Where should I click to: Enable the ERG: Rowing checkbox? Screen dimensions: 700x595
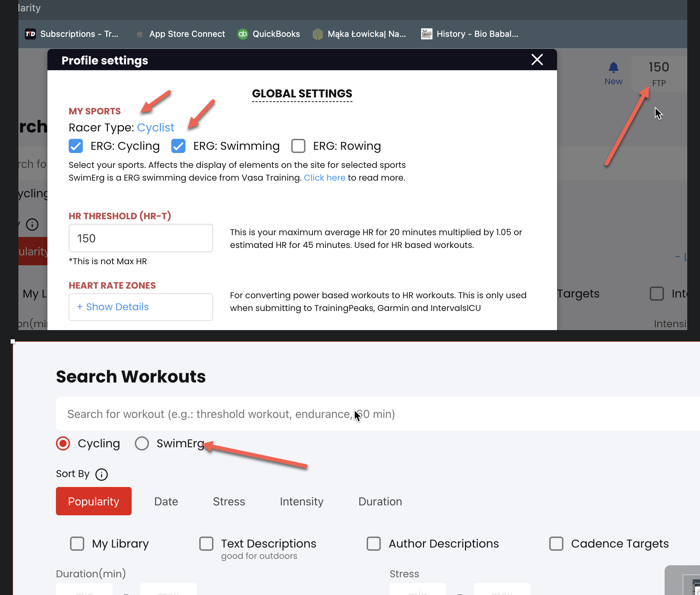click(x=298, y=146)
